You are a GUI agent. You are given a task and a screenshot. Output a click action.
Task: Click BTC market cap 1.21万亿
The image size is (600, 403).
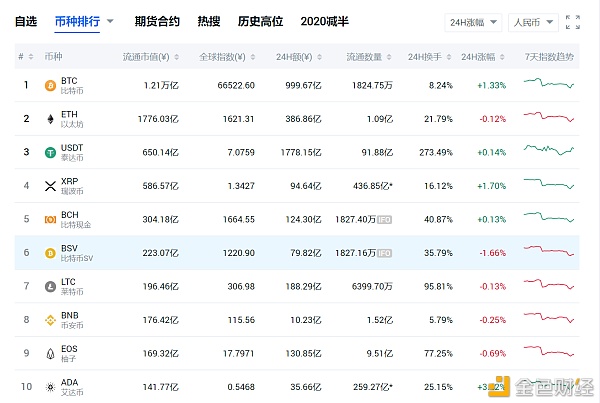pyautogui.click(x=161, y=85)
